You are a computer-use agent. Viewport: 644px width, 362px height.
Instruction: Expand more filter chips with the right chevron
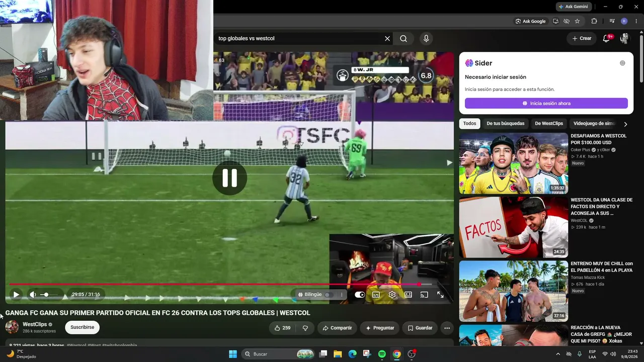[625, 124]
